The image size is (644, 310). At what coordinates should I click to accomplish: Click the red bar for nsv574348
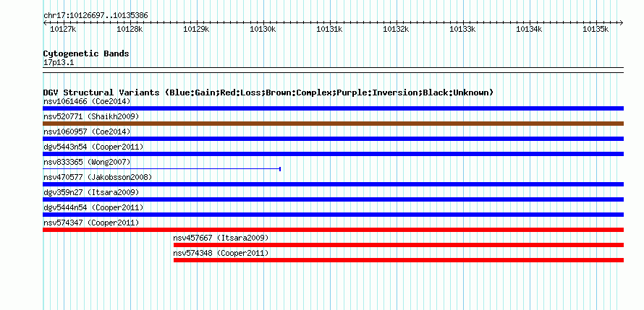(x=399, y=260)
